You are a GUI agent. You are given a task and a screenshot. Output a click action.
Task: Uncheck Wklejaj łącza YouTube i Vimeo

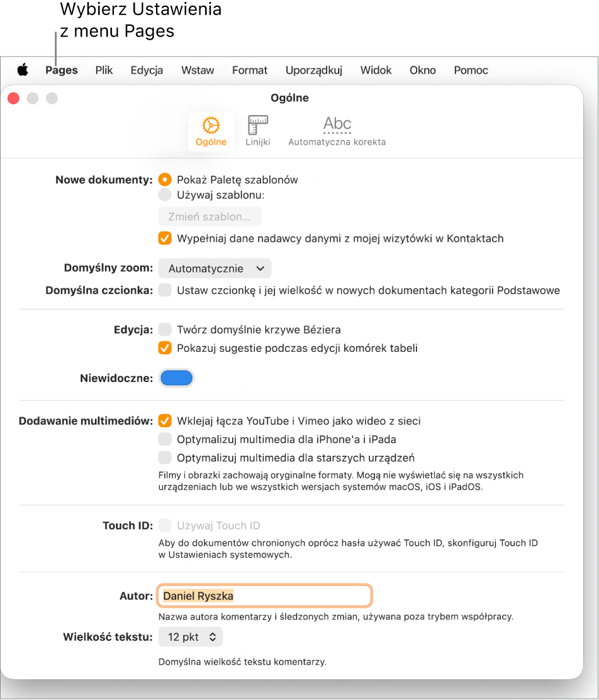point(165,421)
